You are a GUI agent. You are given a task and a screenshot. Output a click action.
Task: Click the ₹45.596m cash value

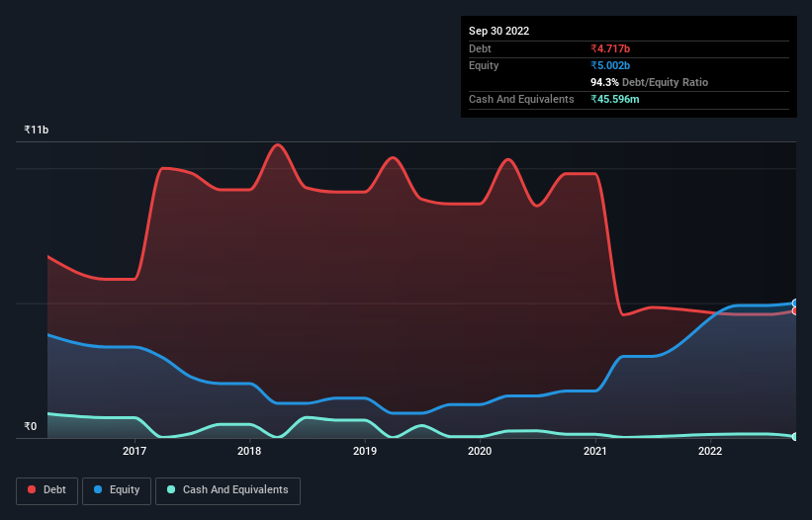(x=615, y=99)
